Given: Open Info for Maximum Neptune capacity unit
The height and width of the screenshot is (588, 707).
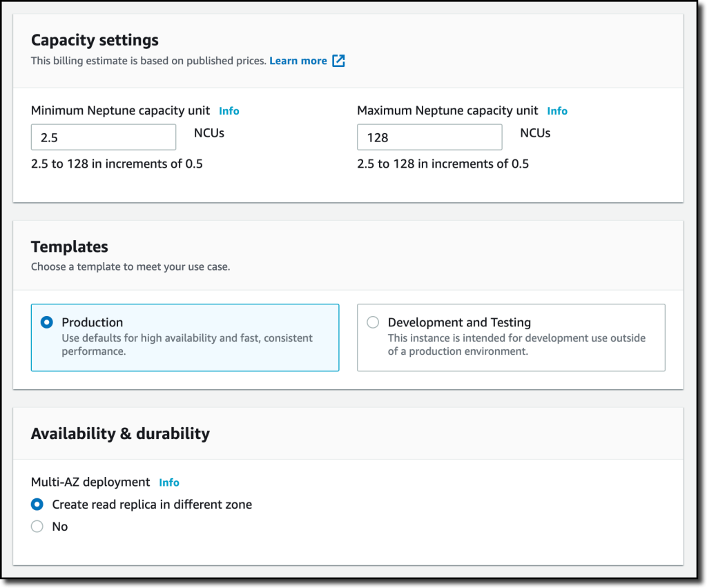Looking at the screenshot, I should point(557,111).
